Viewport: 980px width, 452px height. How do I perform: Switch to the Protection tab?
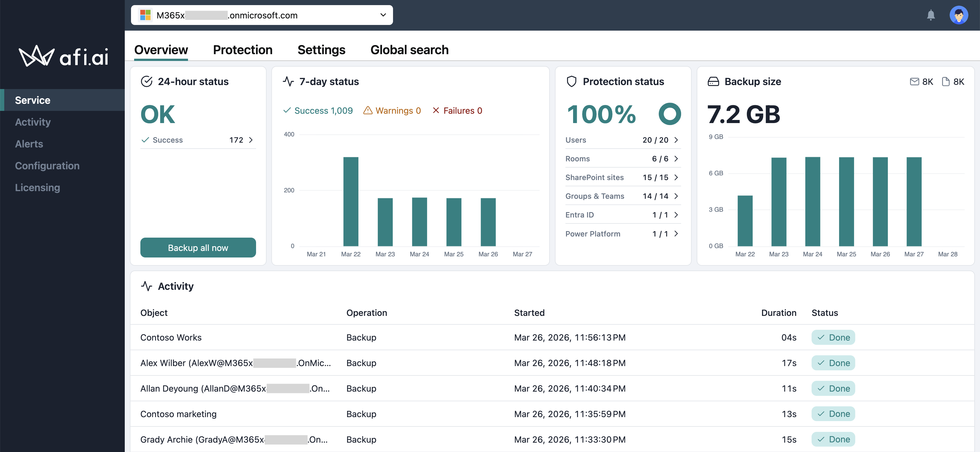(x=242, y=50)
